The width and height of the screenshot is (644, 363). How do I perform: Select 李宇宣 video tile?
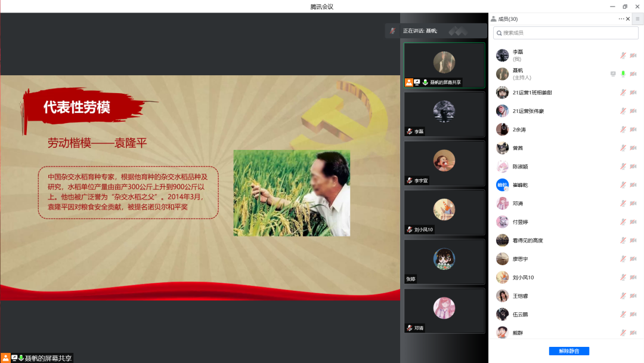(x=444, y=161)
